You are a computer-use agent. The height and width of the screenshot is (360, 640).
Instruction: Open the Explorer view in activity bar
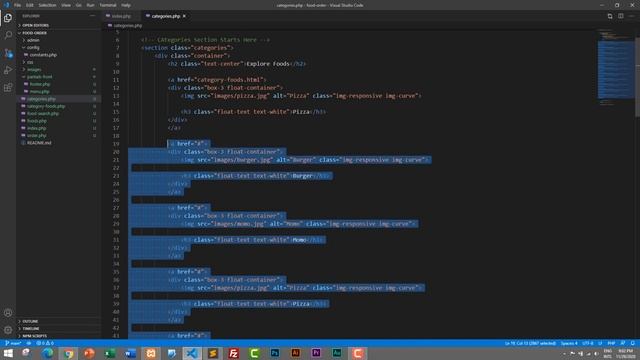tap(8, 18)
